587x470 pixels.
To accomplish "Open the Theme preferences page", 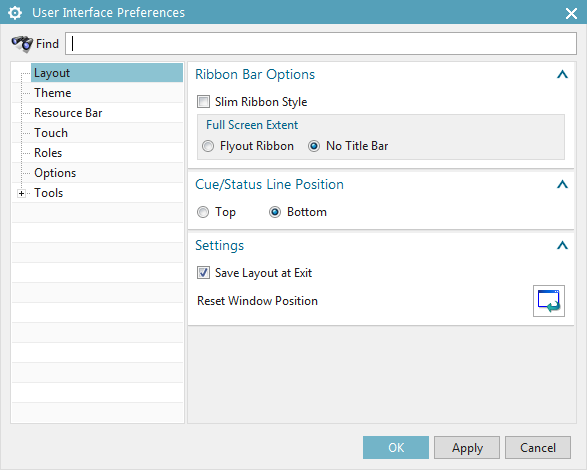I will click(x=53, y=93).
